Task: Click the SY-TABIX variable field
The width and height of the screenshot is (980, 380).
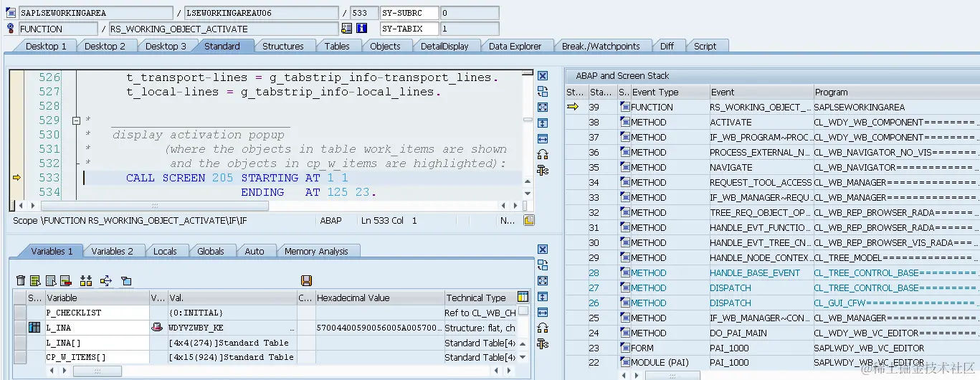Action: coord(409,29)
